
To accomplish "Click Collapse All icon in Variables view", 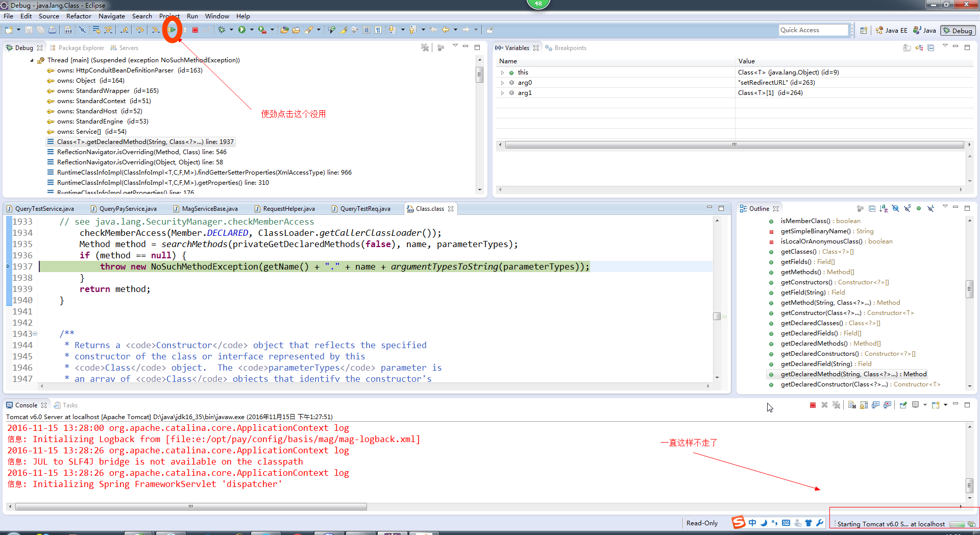I will [x=931, y=48].
